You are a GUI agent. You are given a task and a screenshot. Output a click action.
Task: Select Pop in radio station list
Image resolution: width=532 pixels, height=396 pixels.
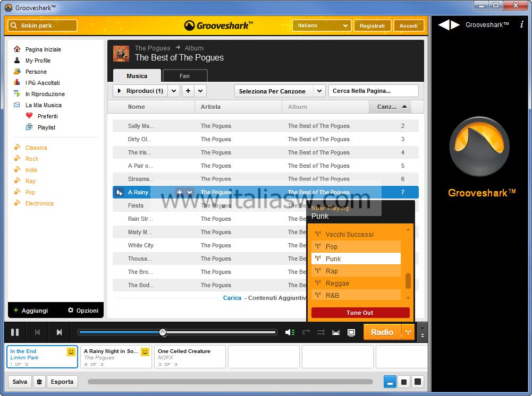[356, 247]
